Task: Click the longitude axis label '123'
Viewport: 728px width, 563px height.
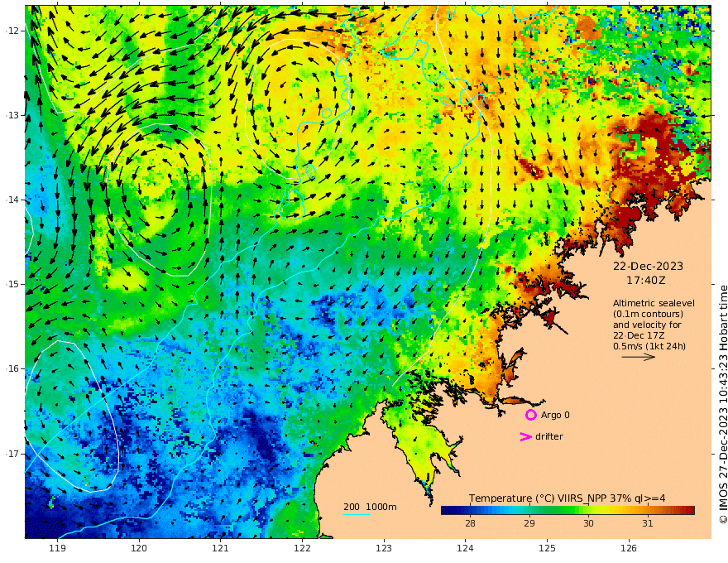Action: [x=384, y=549]
